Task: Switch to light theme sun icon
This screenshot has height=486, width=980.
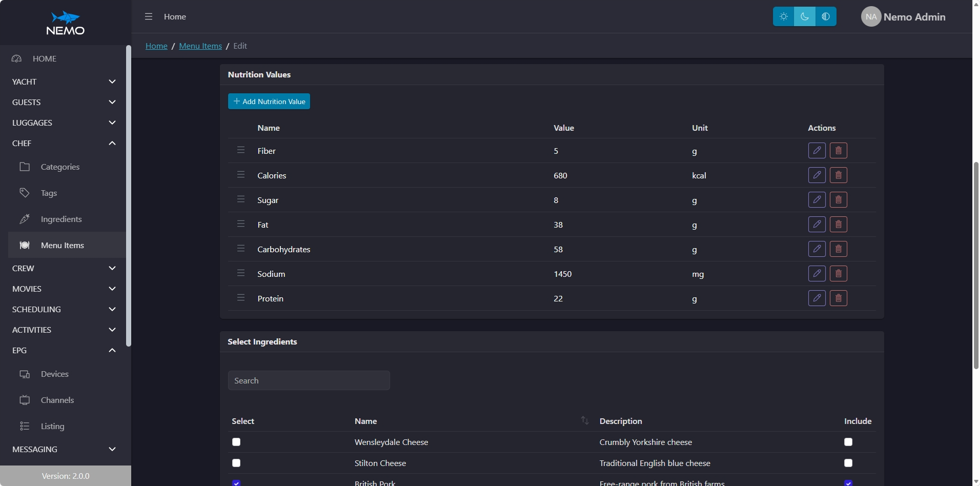Action: pyautogui.click(x=783, y=16)
